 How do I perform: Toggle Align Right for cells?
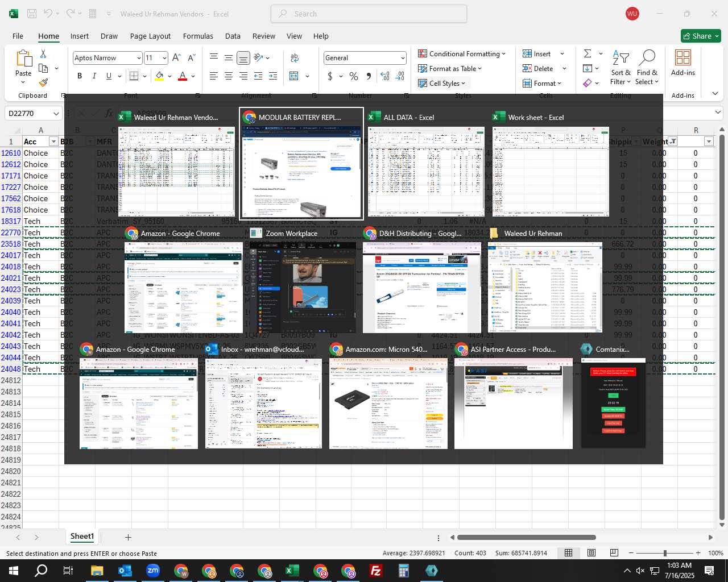(x=243, y=76)
